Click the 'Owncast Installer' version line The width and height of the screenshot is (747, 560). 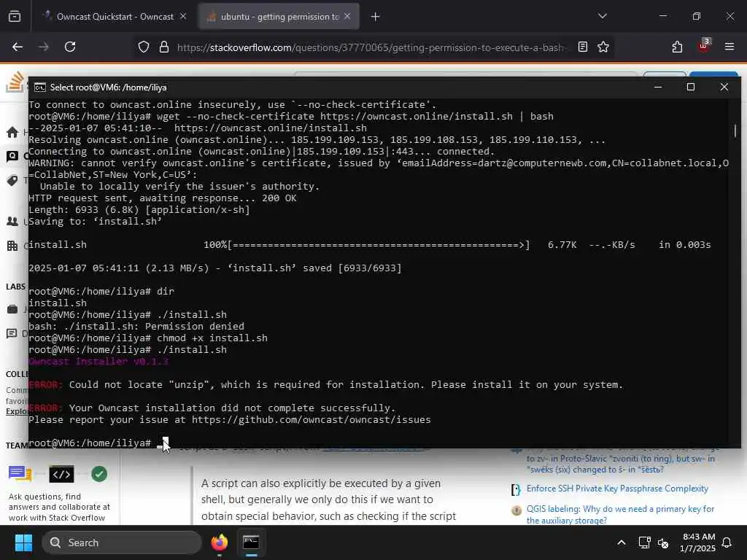pos(98,362)
